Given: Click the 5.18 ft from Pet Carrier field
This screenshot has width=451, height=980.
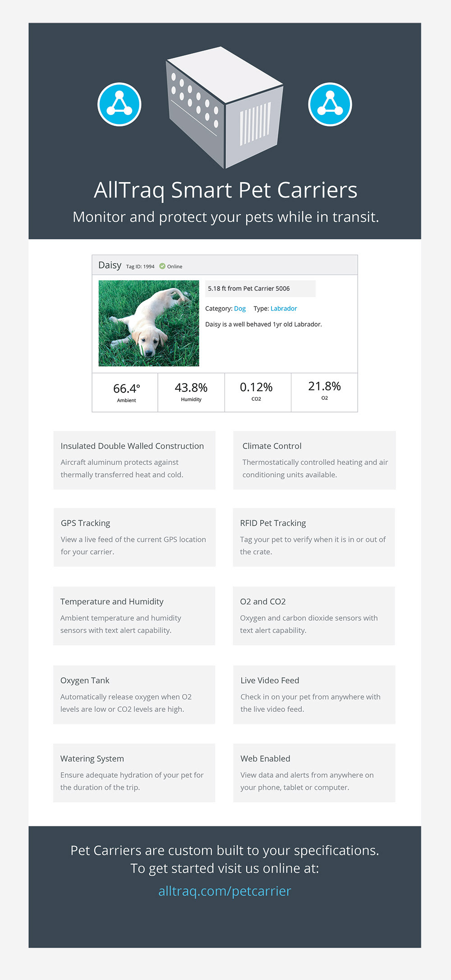Looking at the screenshot, I should pyautogui.click(x=260, y=289).
